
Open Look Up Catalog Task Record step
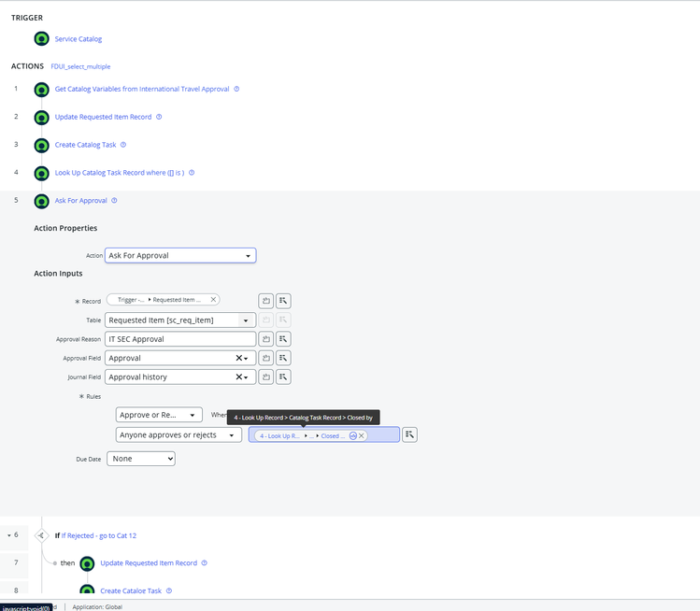(x=120, y=173)
